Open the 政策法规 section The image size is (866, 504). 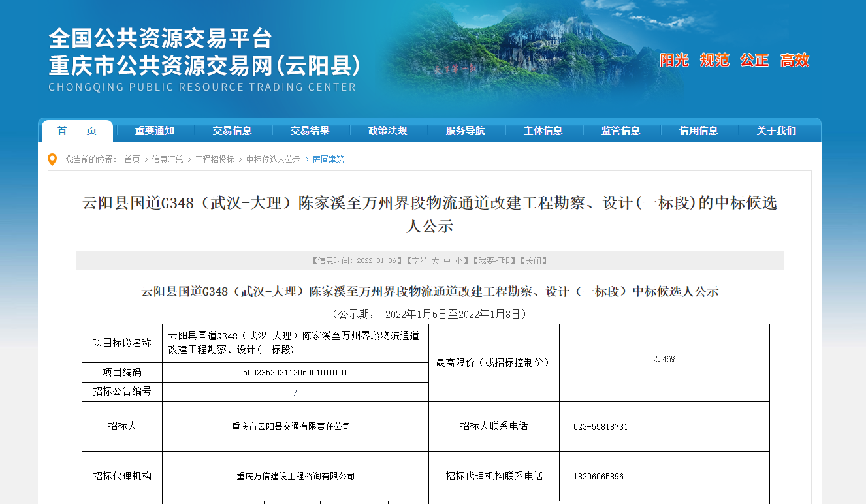pos(388,131)
